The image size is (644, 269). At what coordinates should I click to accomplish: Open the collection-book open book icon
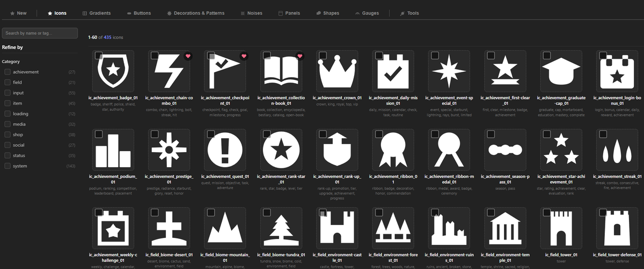(x=282, y=71)
